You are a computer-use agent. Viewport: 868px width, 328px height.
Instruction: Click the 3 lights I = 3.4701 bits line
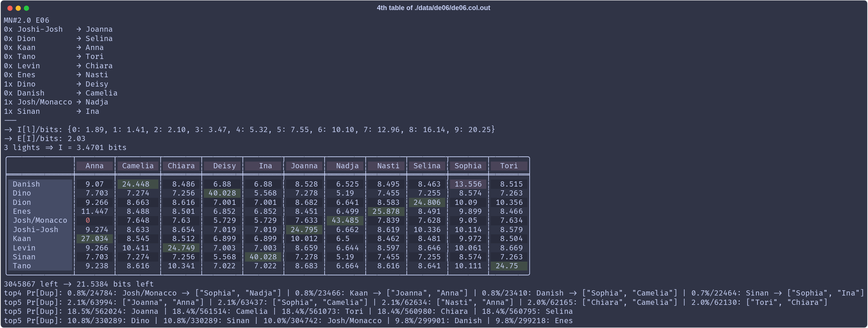[65, 147]
